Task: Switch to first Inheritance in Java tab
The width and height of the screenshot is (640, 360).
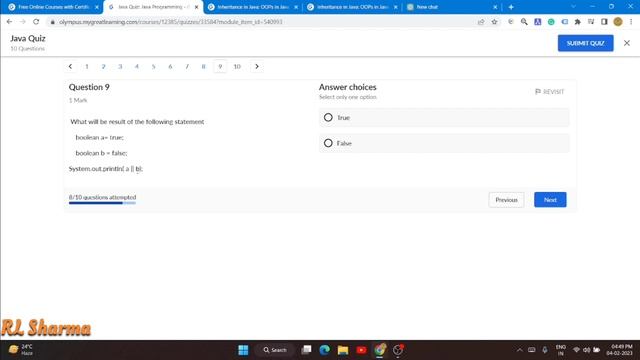Action: coord(253,7)
